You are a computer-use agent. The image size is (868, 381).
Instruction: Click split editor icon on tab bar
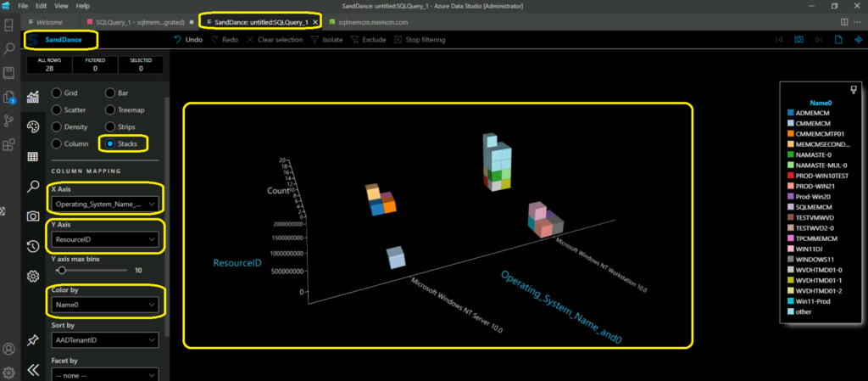coord(844,22)
